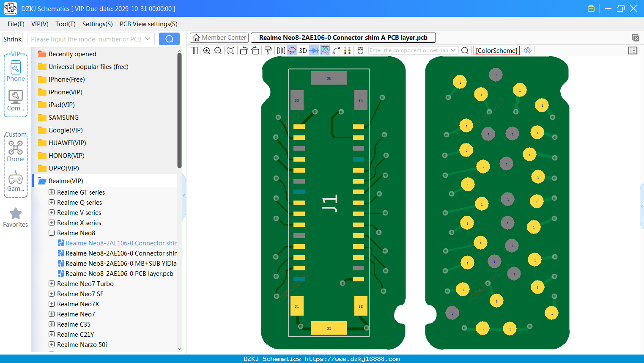644x363 pixels.
Task: Open the Member Center tab
Action: click(219, 38)
